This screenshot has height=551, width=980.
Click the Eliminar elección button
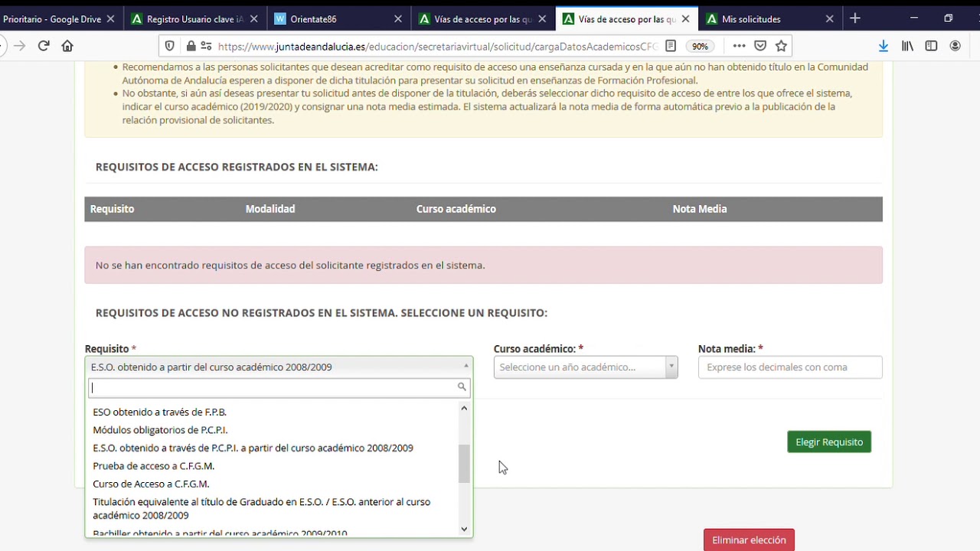[749, 540]
